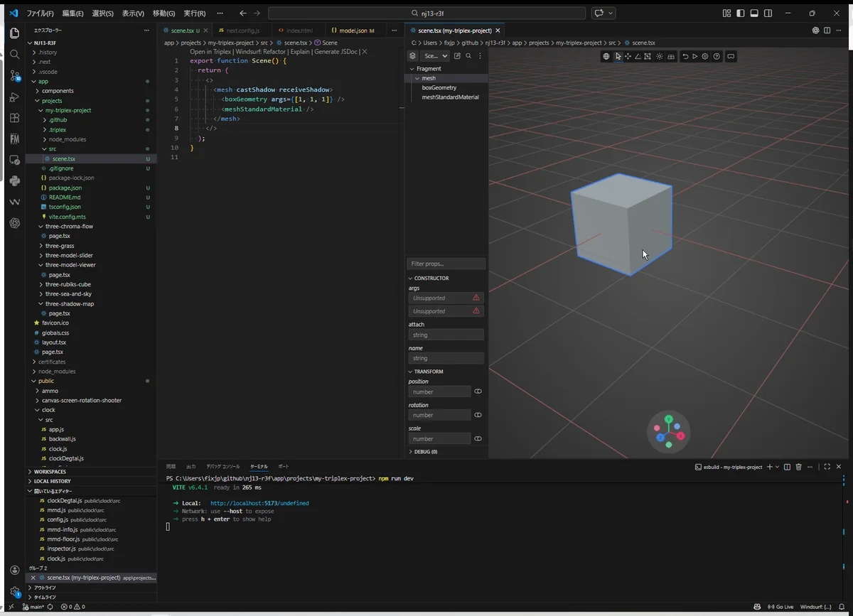This screenshot has height=616, width=853.
Task: Click the Go Live button in status bar
Action: 780,607
